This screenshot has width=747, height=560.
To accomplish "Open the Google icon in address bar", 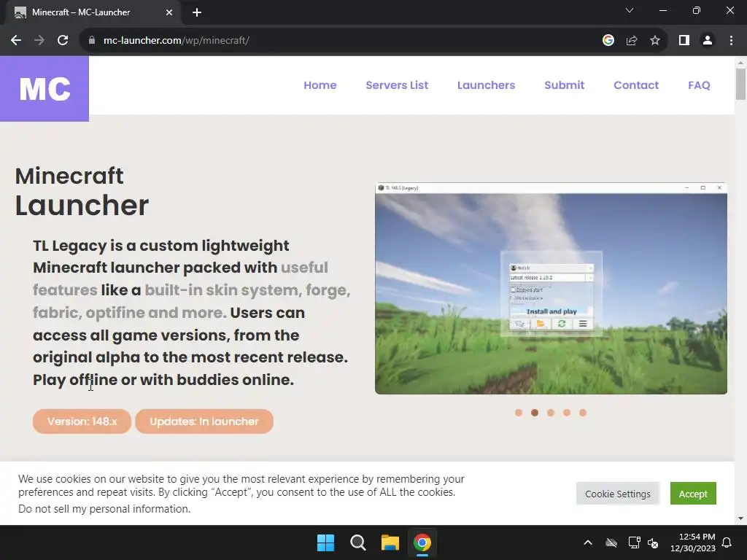I will pyautogui.click(x=608, y=41).
